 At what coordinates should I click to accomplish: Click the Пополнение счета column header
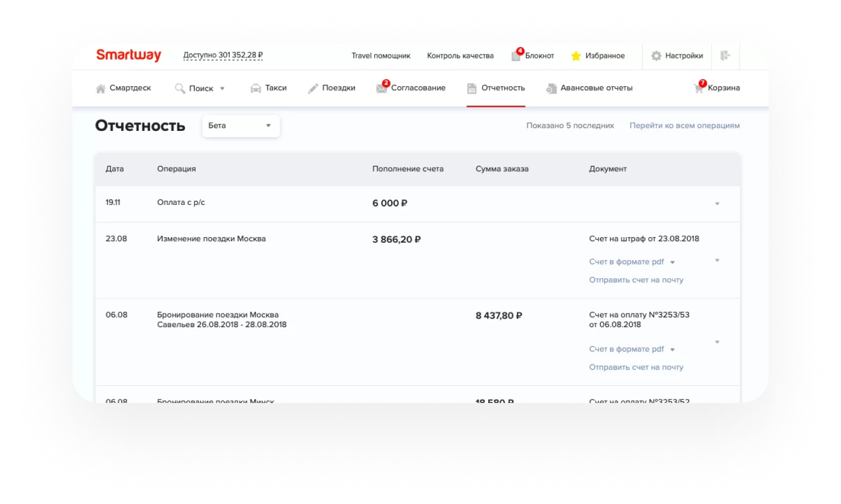[x=408, y=169]
